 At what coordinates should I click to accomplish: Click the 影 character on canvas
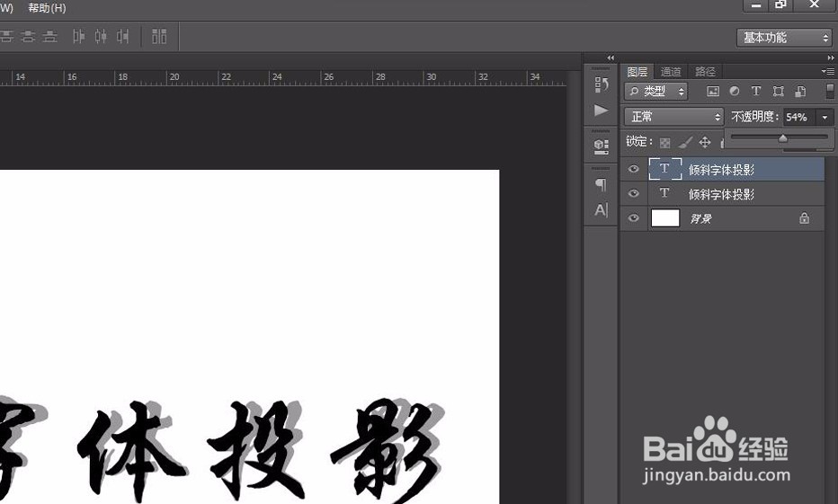click(388, 451)
